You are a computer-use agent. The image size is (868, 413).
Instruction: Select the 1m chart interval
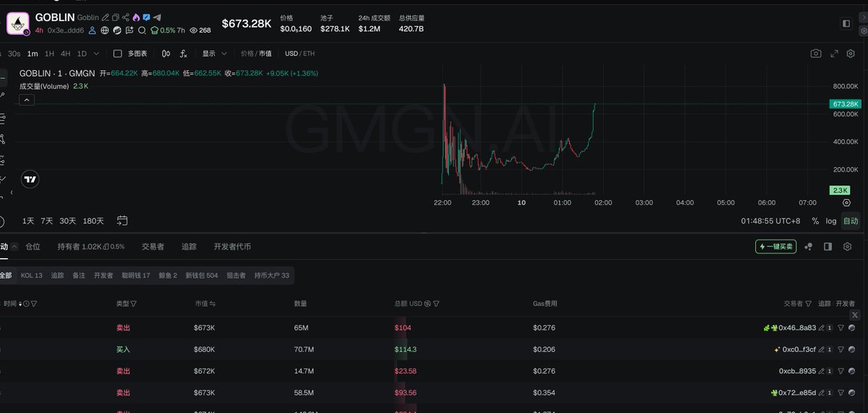coord(33,54)
